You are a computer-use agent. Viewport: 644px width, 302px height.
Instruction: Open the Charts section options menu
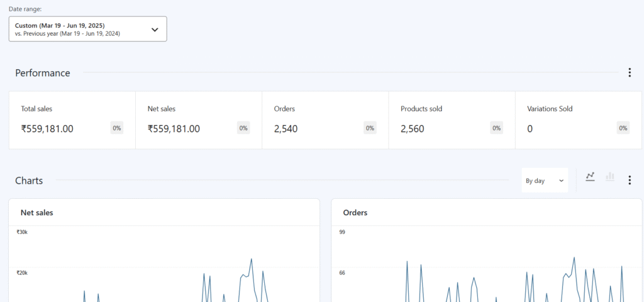pos(630,181)
